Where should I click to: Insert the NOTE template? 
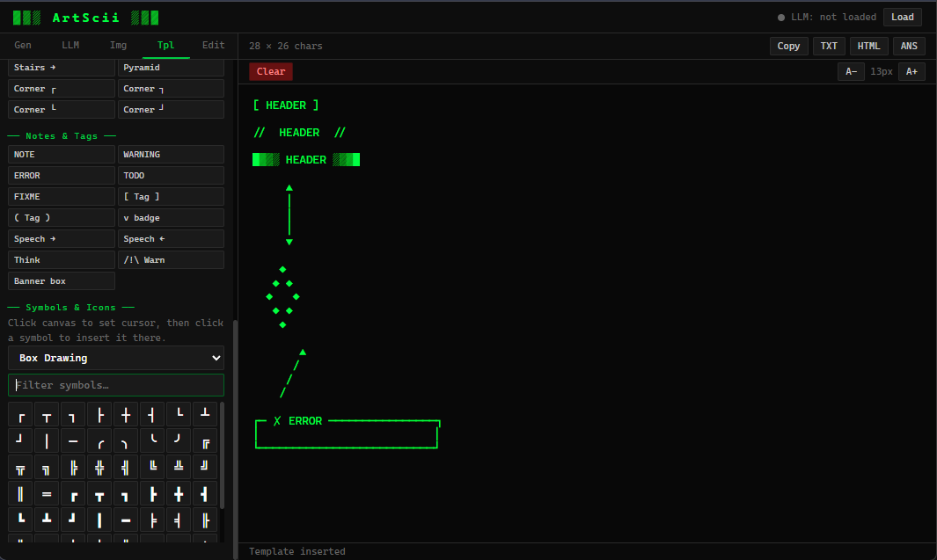pos(61,155)
